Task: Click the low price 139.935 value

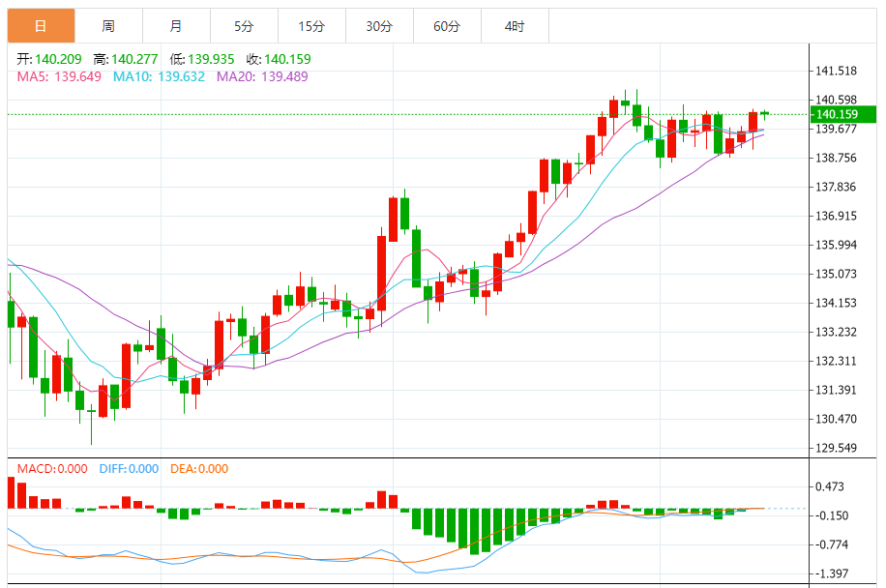Action: click(211, 59)
